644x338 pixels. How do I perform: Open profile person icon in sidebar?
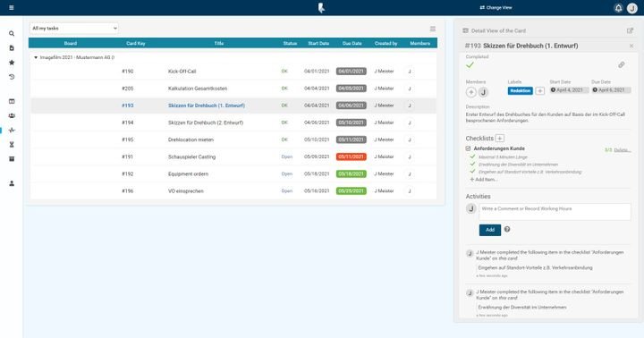pyautogui.click(x=12, y=183)
